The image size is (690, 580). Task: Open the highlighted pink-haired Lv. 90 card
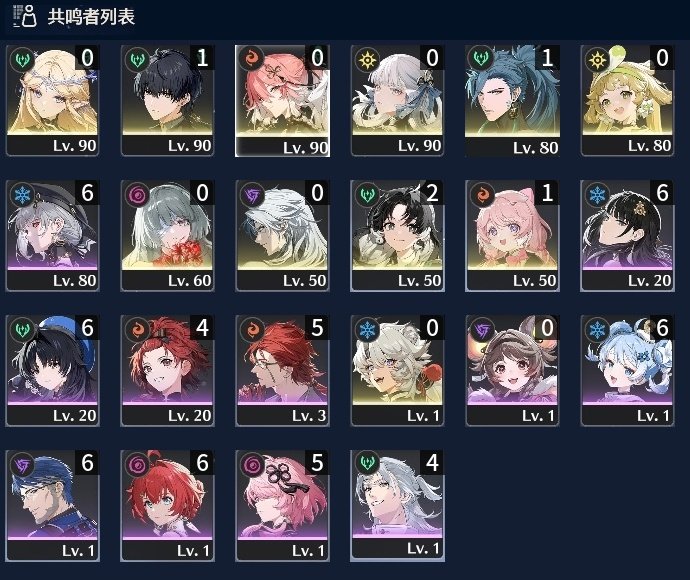click(282, 101)
